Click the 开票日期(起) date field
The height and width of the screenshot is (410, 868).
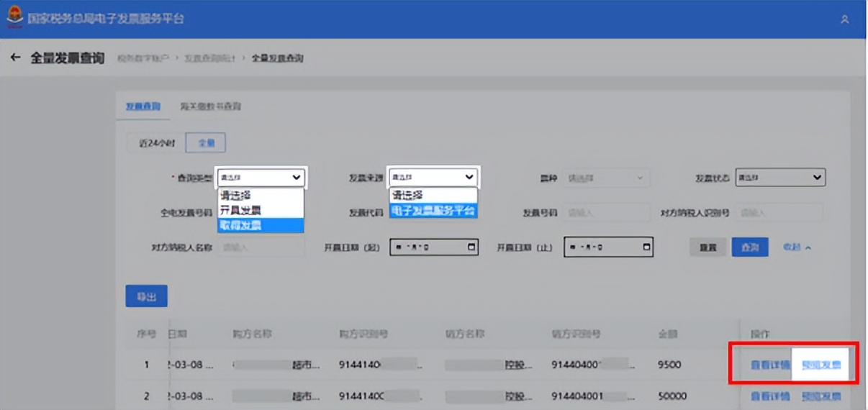point(434,247)
